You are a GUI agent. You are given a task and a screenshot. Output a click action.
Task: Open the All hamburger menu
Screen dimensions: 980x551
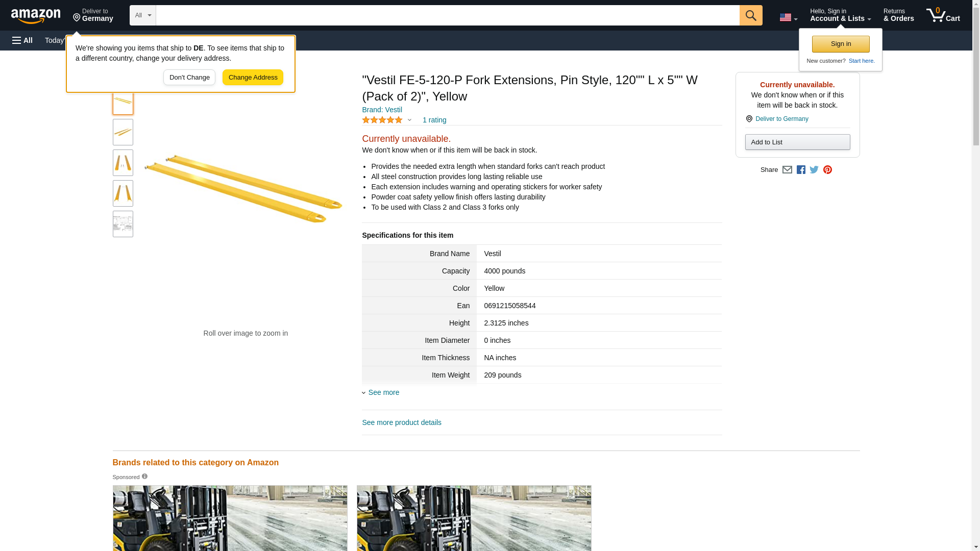22,40
